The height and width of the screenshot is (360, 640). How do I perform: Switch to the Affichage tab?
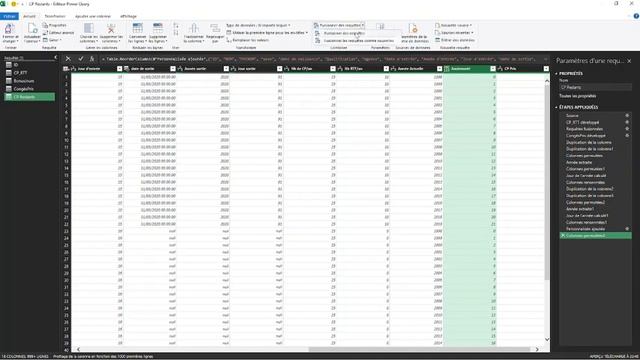pos(128,16)
